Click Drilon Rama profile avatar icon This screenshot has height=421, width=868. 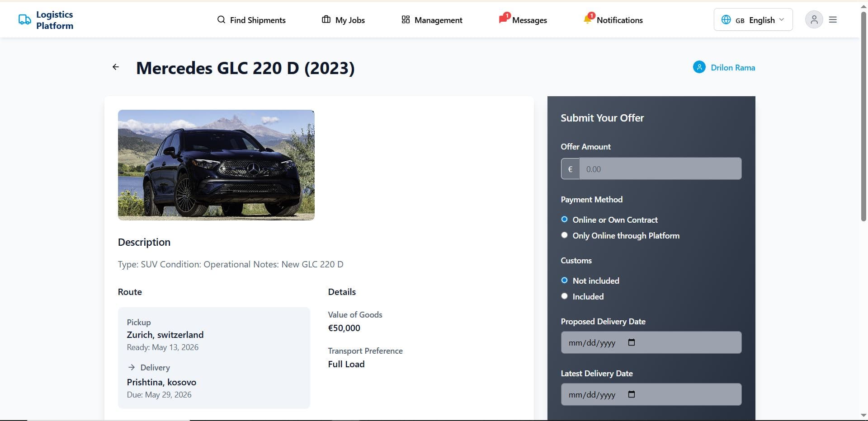[699, 67]
